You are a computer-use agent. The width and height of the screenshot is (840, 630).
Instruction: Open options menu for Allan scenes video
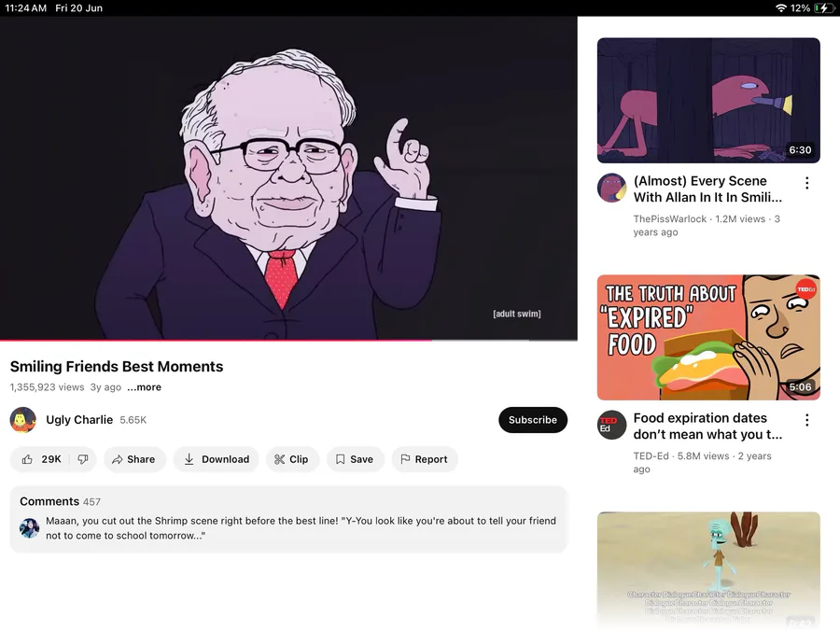click(806, 183)
